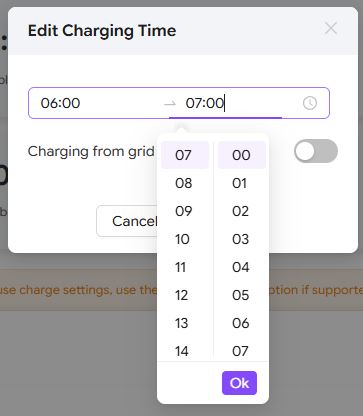Click the 06:00 start time field
363x416 pixels.
coord(97,103)
